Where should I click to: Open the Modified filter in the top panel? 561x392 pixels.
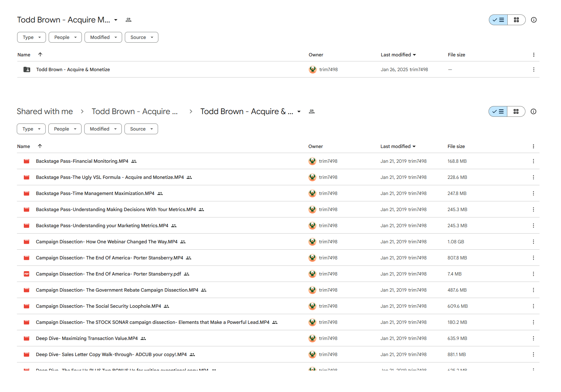(103, 37)
